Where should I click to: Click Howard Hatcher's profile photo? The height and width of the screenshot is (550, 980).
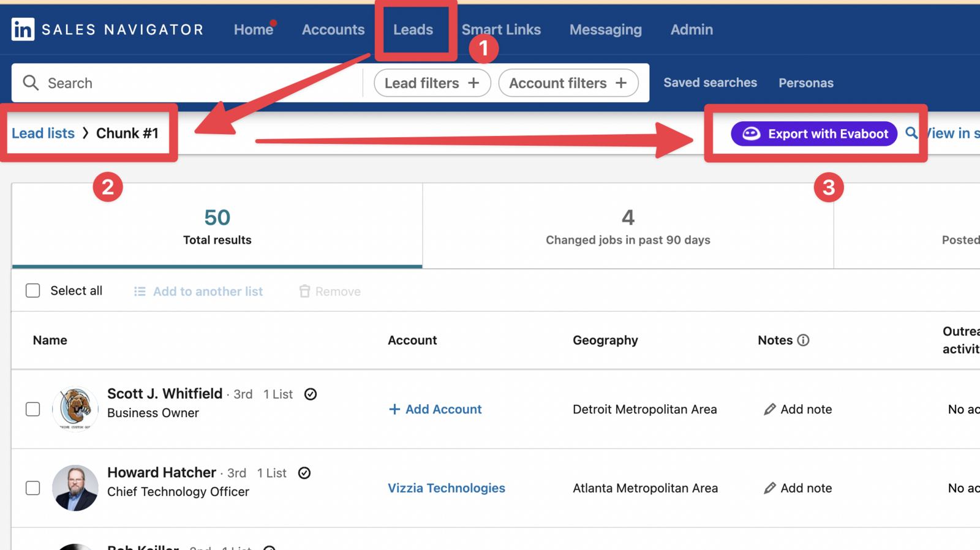pos(75,488)
